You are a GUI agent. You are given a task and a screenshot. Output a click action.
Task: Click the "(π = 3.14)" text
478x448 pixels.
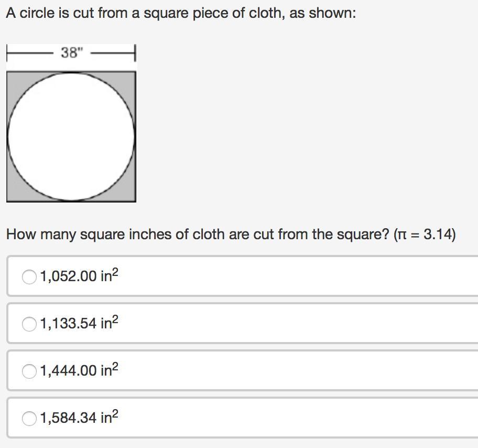pos(424,234)
